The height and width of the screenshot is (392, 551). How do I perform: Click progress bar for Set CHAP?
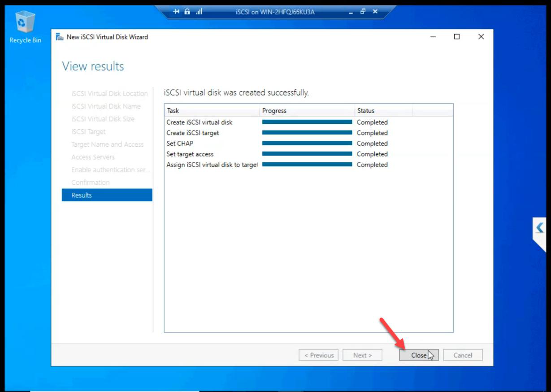point(307,143)
